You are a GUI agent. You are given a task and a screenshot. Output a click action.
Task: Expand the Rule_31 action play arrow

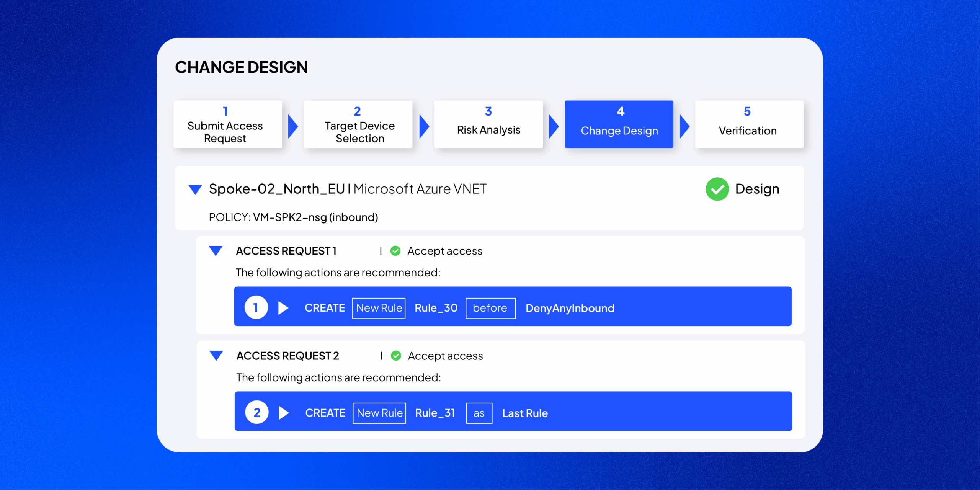pyautogui.click(x=284, y=413)
